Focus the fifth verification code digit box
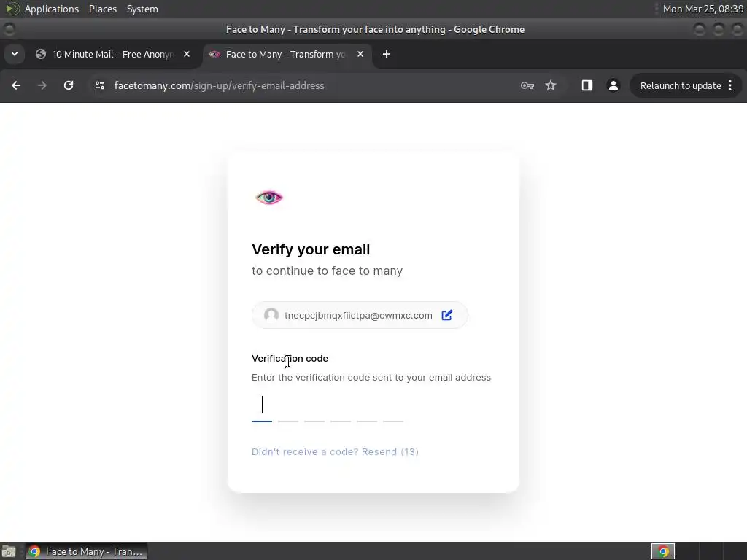747x560 pixels. point(367,407)
